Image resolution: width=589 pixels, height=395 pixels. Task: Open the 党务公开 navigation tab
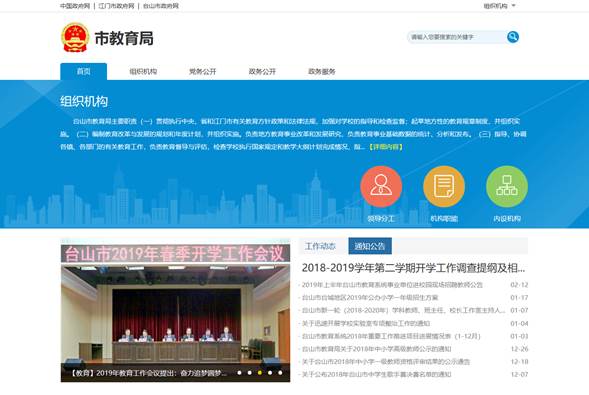pos(202,71)
